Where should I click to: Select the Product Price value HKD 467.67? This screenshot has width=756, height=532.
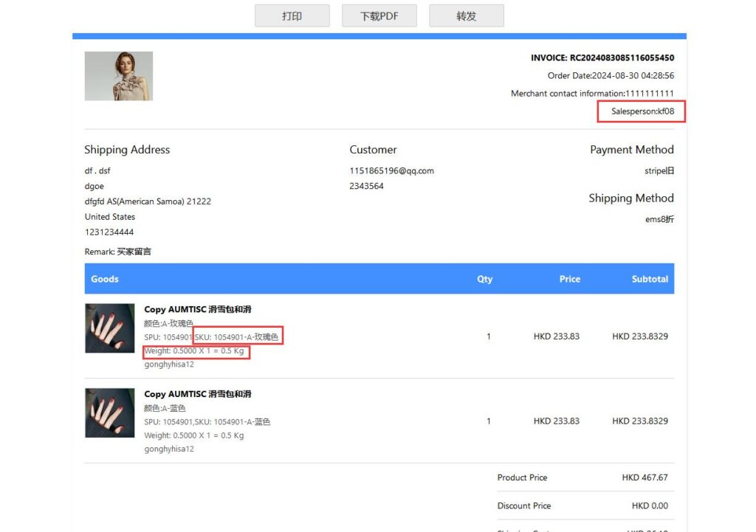tap(645, 477)
